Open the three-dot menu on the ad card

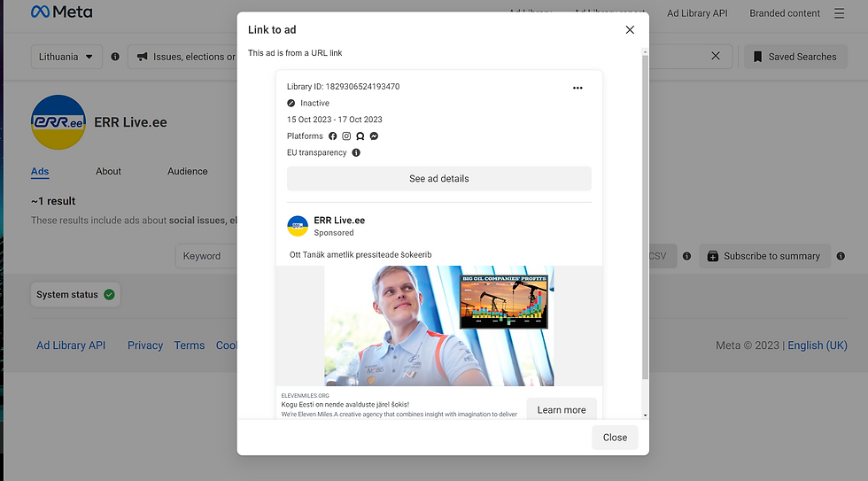[577, 88]
